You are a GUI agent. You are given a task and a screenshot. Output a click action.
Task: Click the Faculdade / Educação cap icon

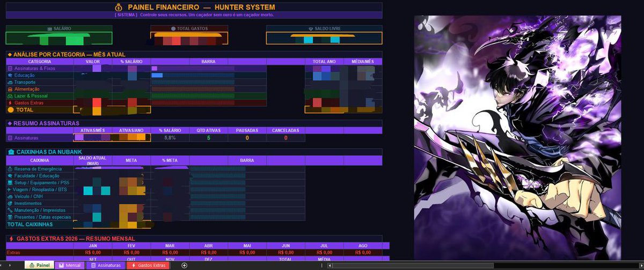click(x=10, y=176)
